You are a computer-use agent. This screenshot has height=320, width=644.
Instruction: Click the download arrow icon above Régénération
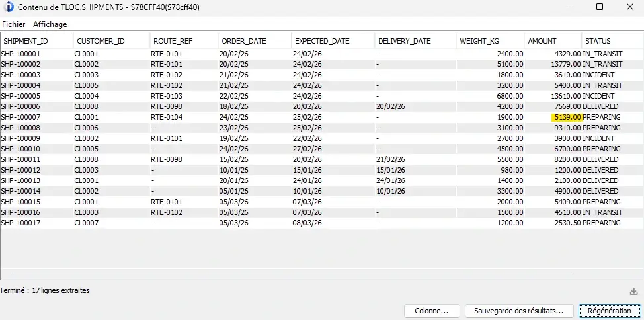pos(633,292)
